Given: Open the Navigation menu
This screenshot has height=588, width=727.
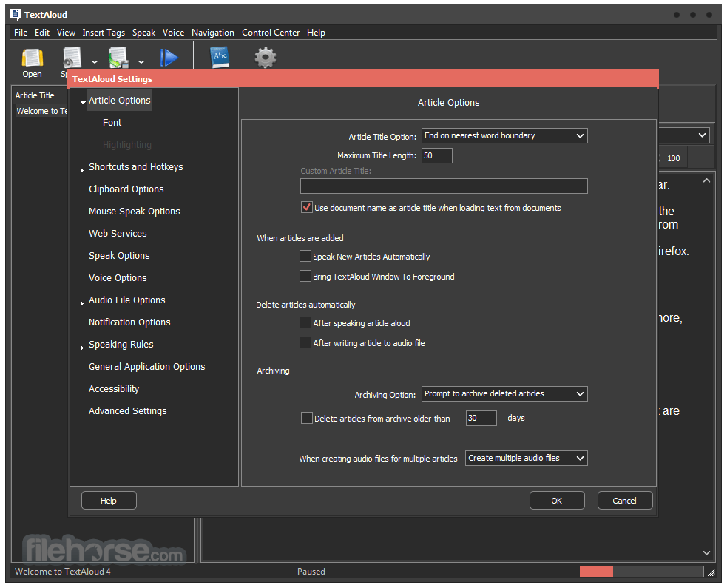Looking at the screenshot, I should (213, 33).
